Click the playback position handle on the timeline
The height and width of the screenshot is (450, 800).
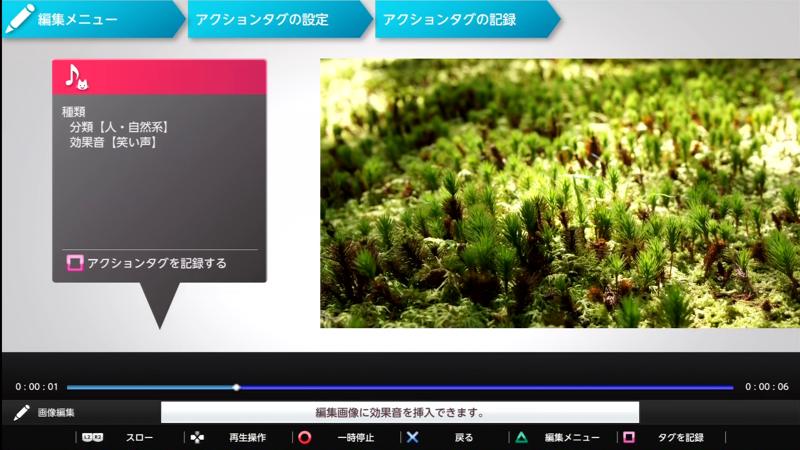tap(236, 387)
